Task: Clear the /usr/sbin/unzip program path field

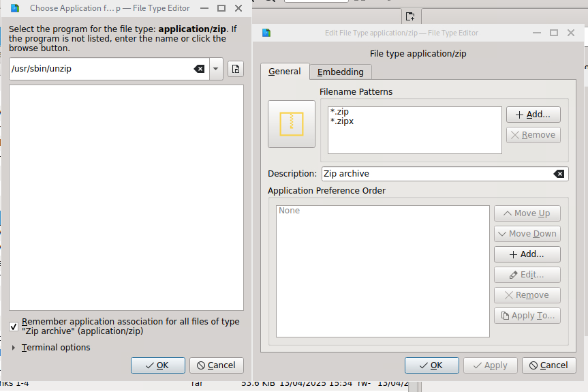Action: tap(199, 69)
